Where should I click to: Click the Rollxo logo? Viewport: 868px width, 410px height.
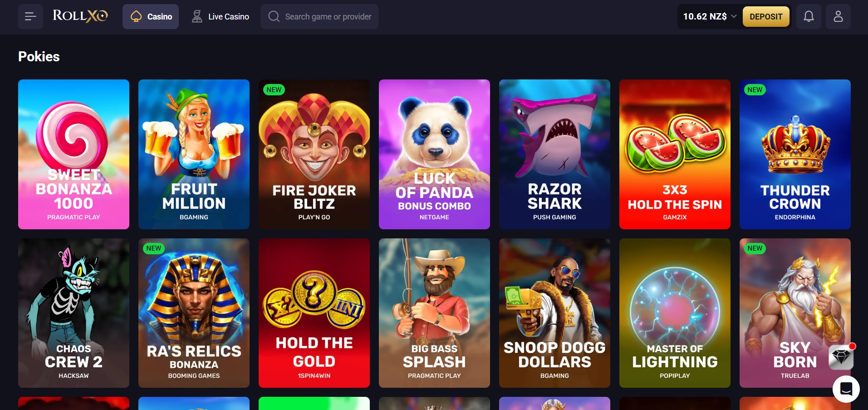click(80, 16)
